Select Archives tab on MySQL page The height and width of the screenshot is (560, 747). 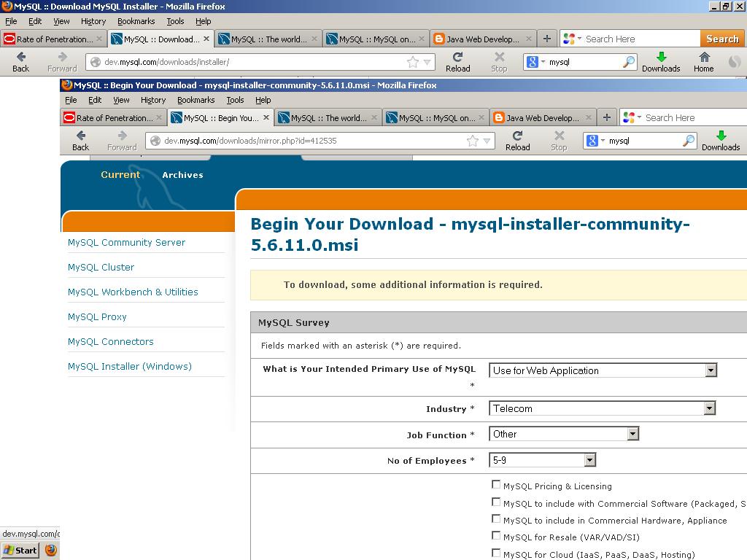pos(182,175)
